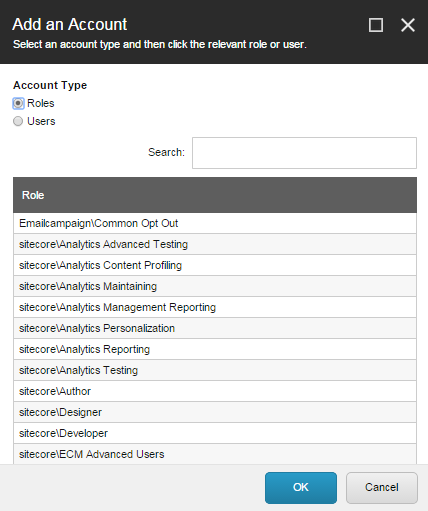Select the Roles account type

coord(18,103)
